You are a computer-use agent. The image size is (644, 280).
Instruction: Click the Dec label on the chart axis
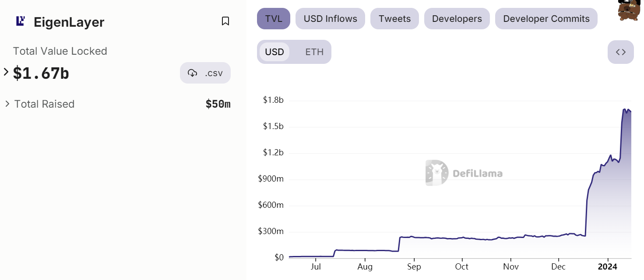click(558, 266)
